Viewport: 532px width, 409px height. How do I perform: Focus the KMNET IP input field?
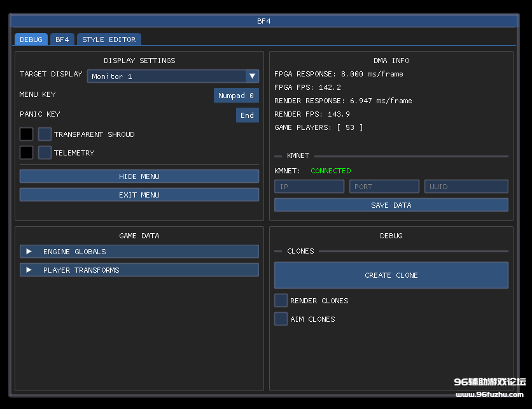(x=309, y=187)
